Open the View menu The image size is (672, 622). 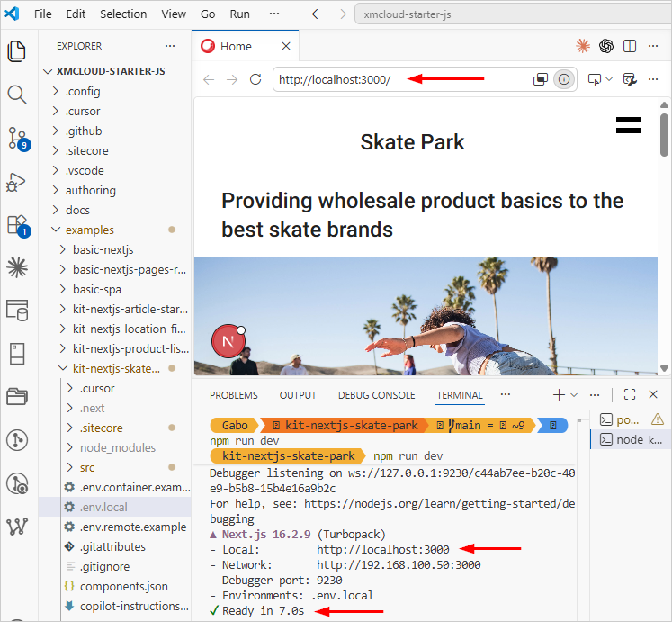click(x=174, y=14)
